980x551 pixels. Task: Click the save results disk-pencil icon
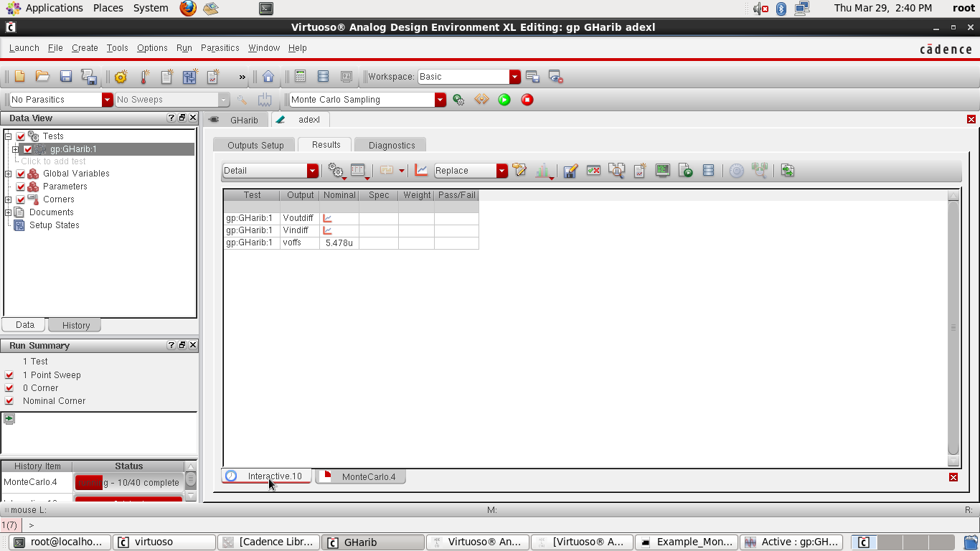click(x=570, y=171)
